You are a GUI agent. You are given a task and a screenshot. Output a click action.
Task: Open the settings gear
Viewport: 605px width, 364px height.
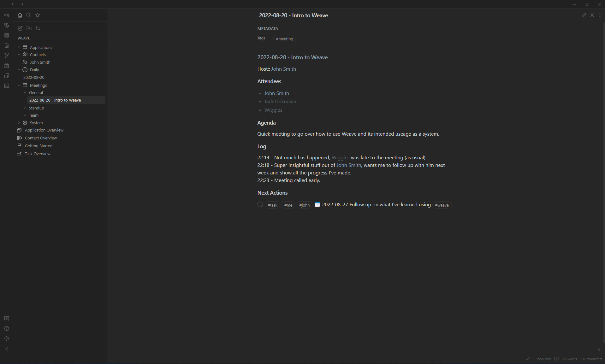point(7,338)
